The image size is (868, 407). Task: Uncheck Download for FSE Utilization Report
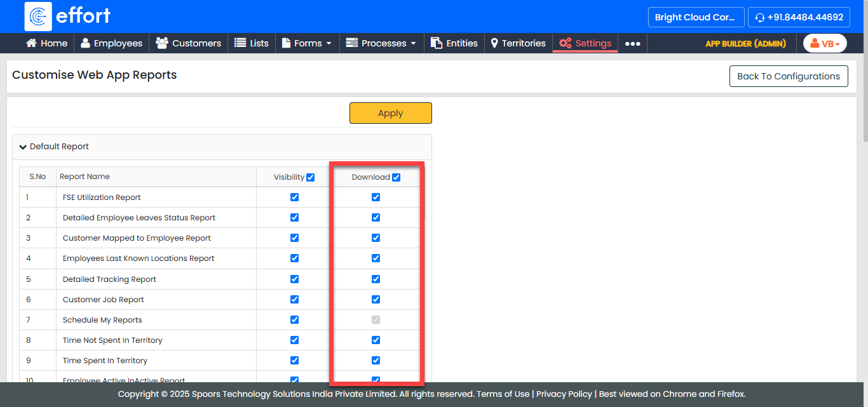point(376,197)
